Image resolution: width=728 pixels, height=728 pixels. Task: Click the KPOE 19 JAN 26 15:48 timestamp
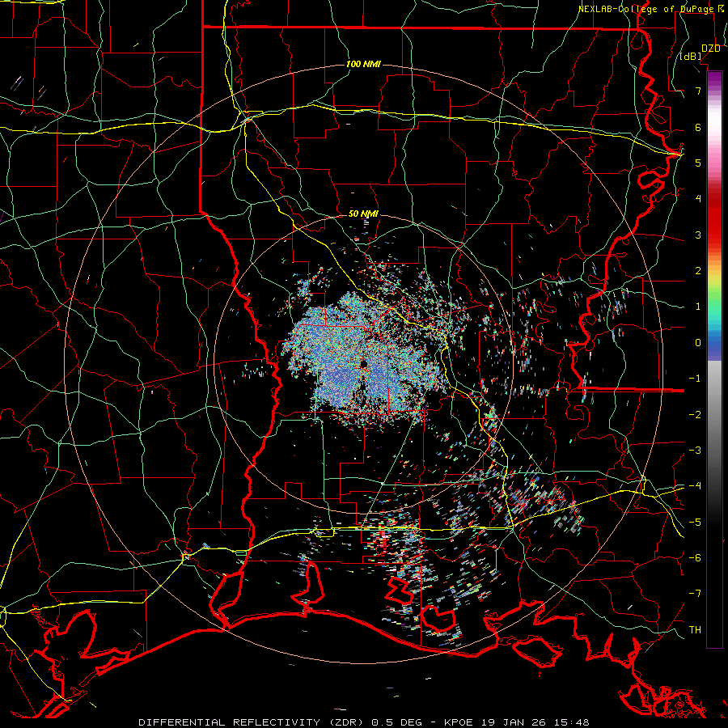tap(517, 722)
